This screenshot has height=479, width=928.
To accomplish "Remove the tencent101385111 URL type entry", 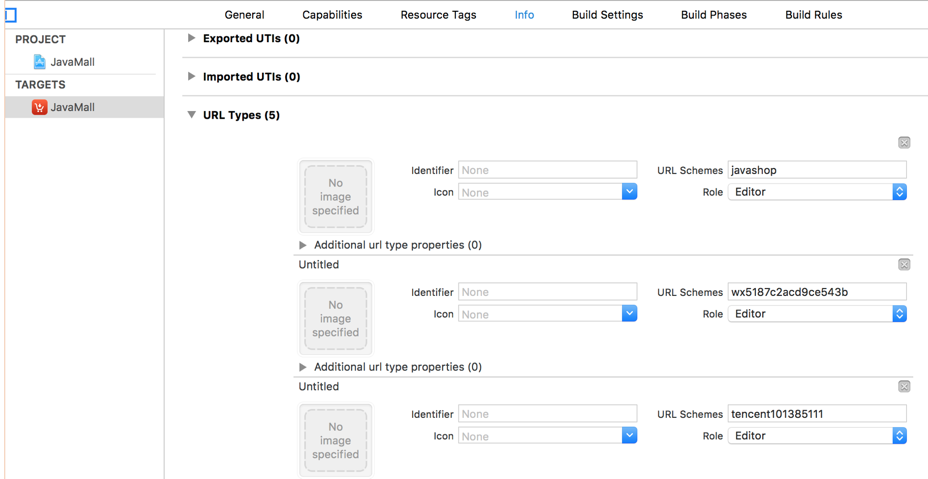I will [904, 387].
